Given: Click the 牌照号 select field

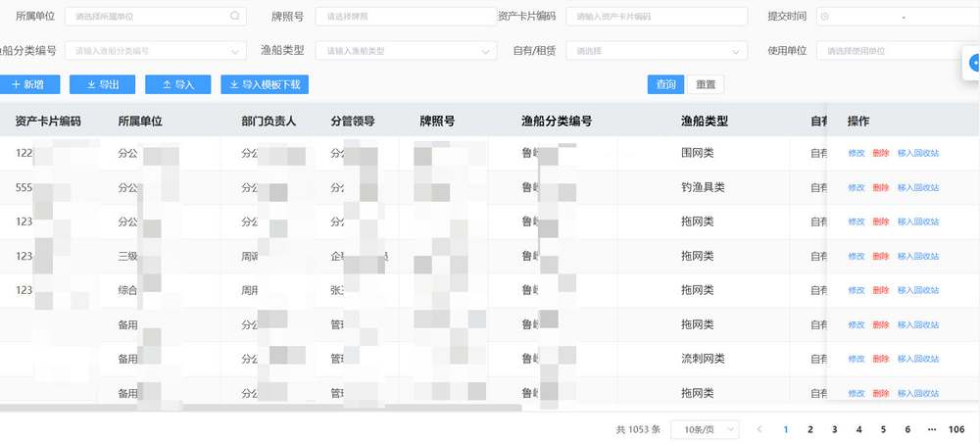Looking at the screenshot, I should 407,17.
